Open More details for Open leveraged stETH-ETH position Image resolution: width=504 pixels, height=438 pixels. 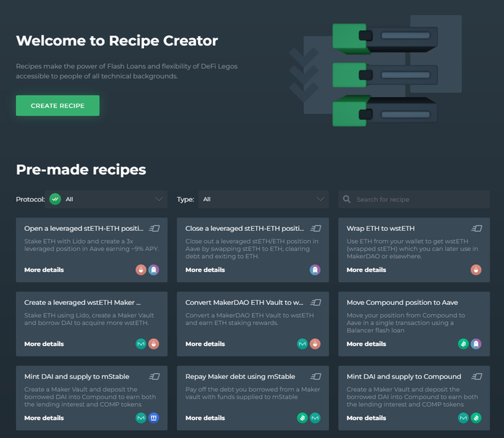click(x=44, y=270)
